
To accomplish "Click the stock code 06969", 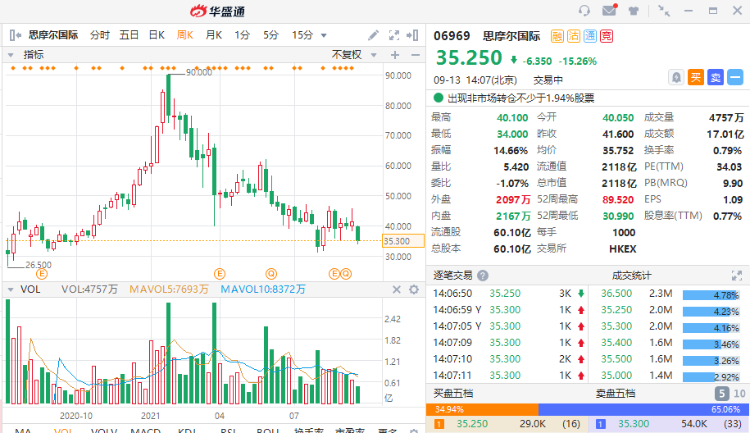I will [x=452, y=36].
